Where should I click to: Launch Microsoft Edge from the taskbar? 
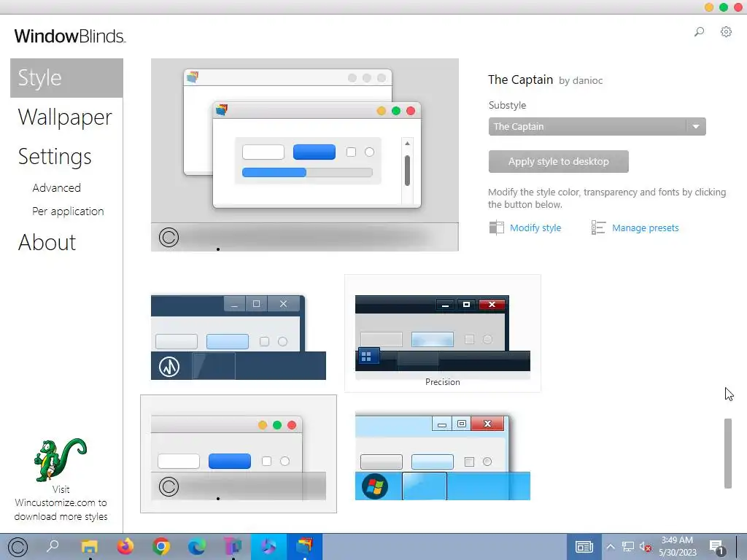click(x=197, y=546)
